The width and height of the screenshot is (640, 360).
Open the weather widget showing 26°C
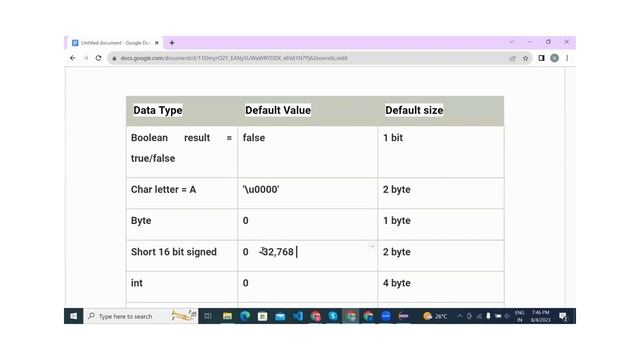tap(435, 316)
